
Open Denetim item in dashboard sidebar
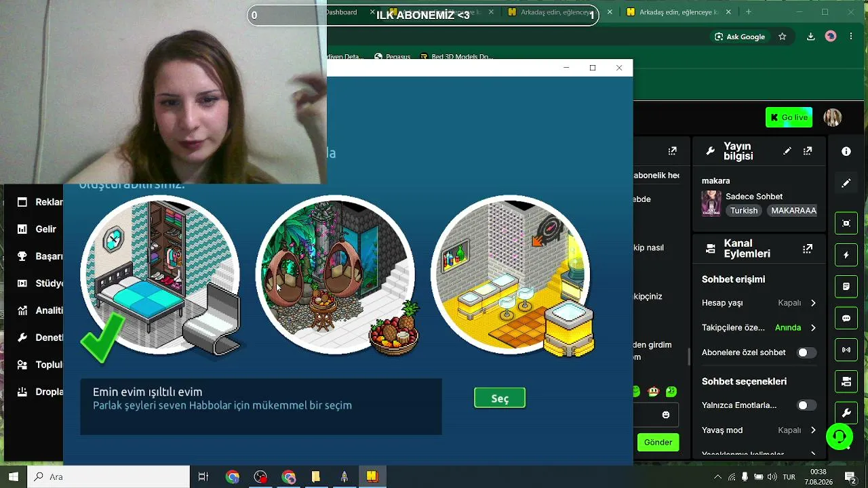click(x=39, y=338)
